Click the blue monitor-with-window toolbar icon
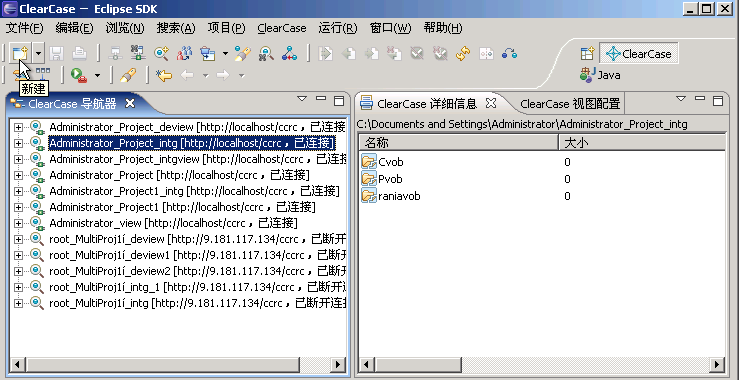The width and height of the screenshot is (739, 380). [x=207, y=53]
